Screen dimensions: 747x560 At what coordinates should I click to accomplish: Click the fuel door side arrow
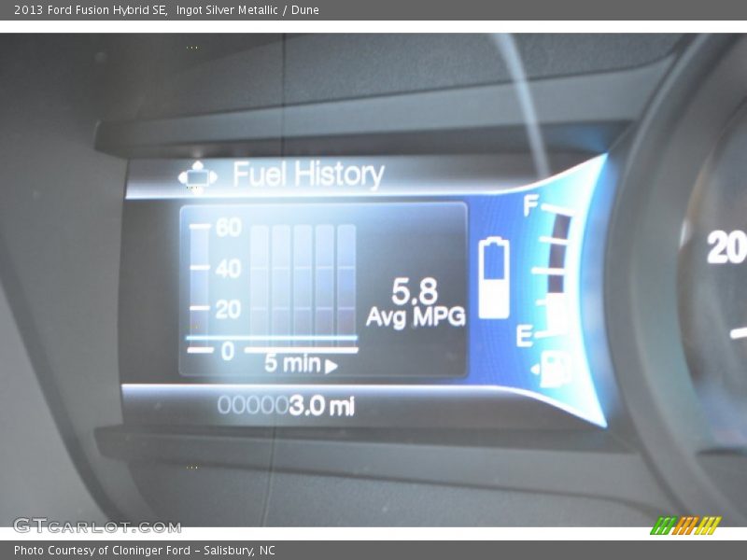(x=535, y=371)
